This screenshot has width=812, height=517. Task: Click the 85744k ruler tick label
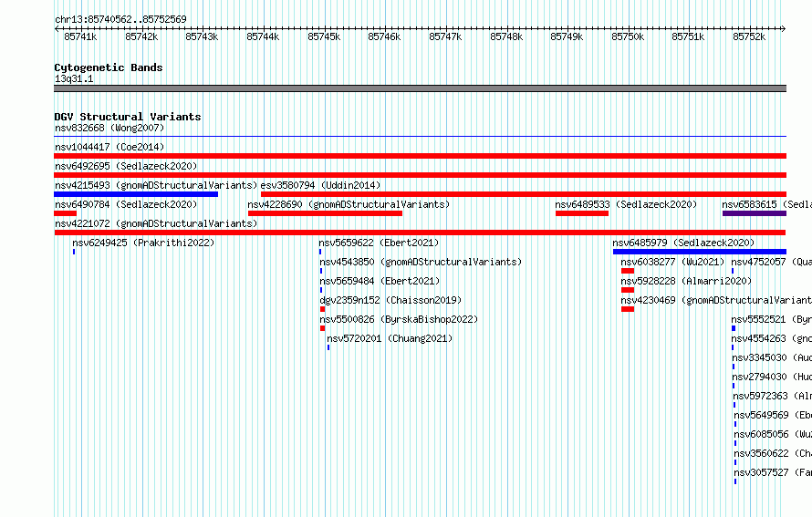pos(263,36)
